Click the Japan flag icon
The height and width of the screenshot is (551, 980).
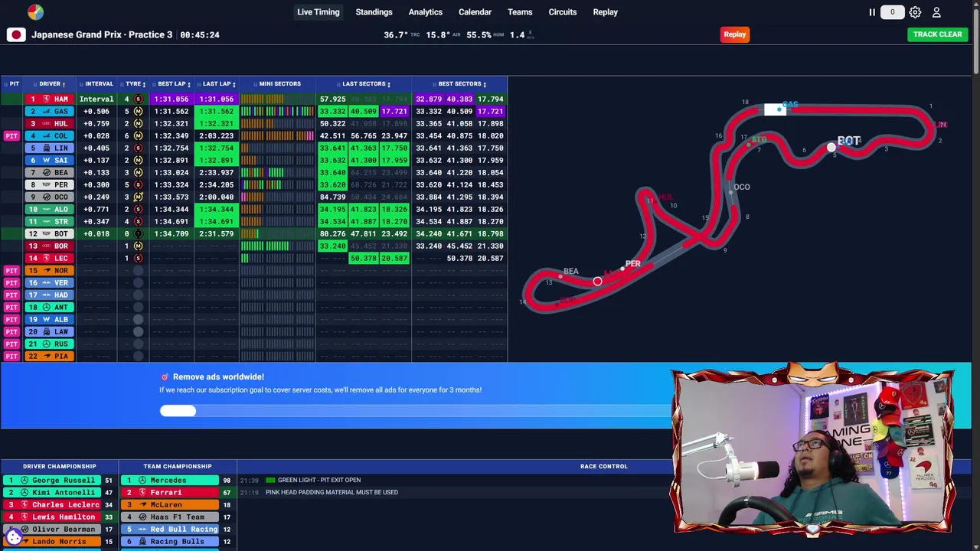(x=16, y=34)
